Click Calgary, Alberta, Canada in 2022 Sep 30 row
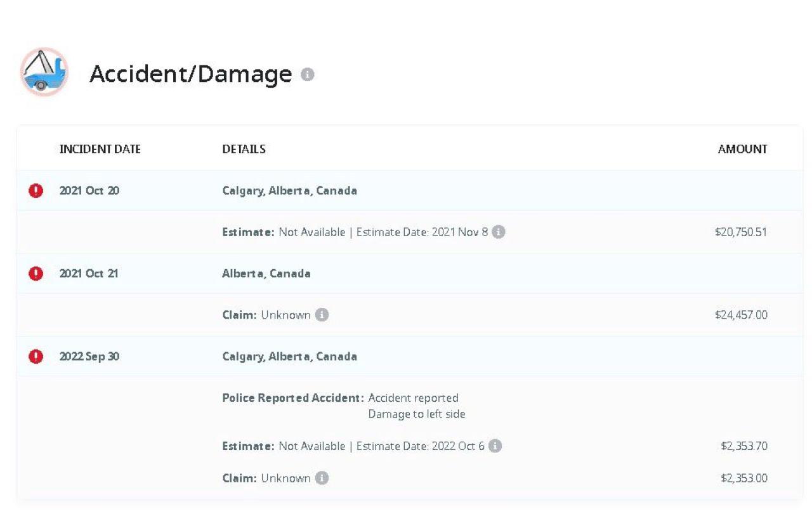Screen dimensions: 812x516 coord(289,357)
